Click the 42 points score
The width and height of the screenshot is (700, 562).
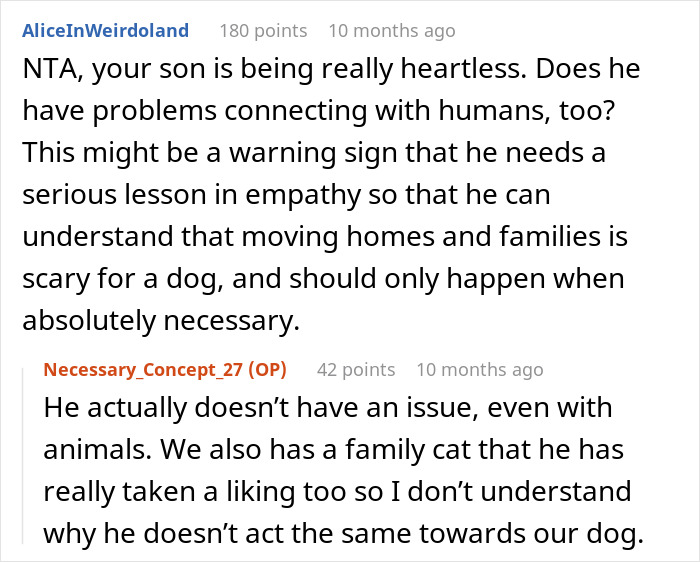click(356, 370)
